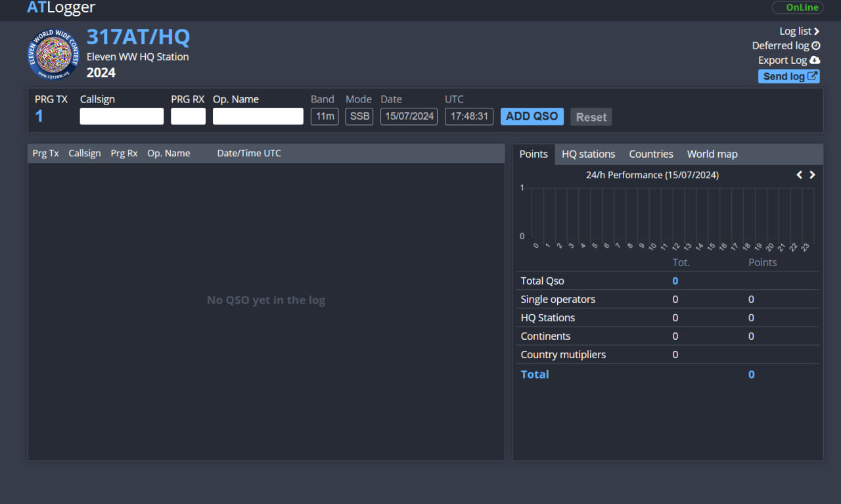Screen dimensions: 841x504
Task: Open the World map tab
Action: pos(712,154)
